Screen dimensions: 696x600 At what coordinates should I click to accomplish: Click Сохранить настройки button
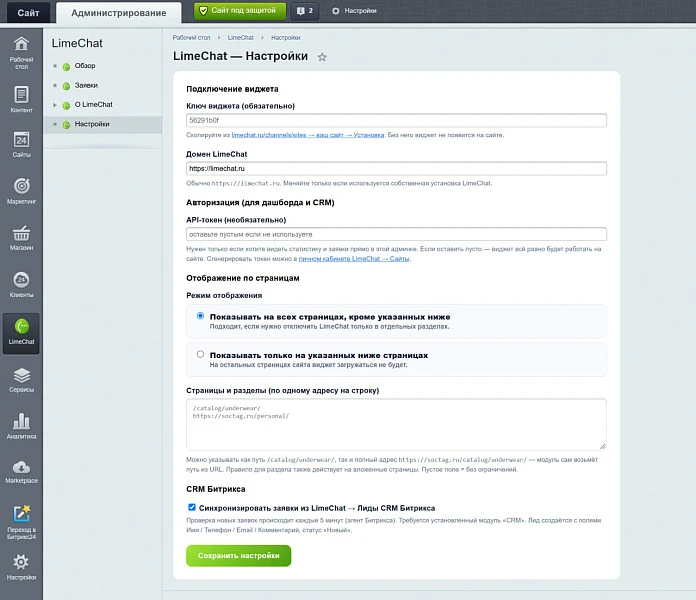click(238, 556)
